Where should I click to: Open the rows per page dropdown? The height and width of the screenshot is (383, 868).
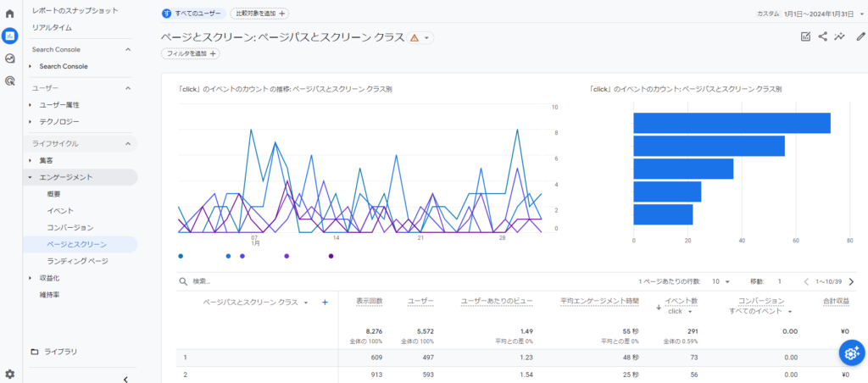[721, 281]
